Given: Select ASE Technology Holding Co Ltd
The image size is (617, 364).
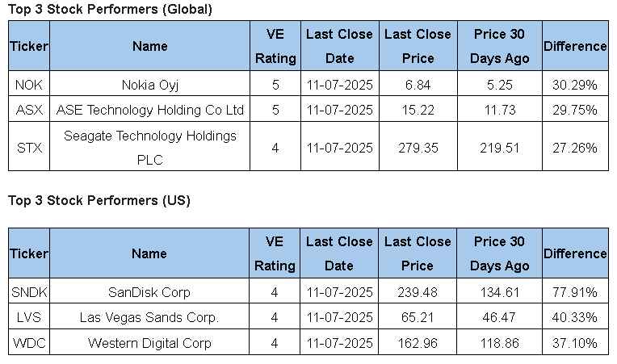Looking at the screenshot, I should click(149, 110).
